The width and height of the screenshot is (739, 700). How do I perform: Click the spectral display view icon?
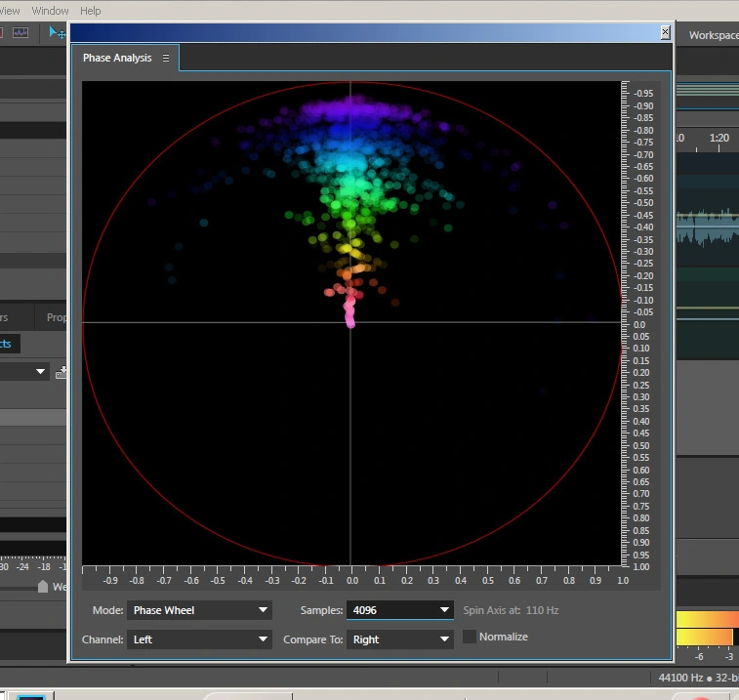pyautogui.click(x=21, y=33)
